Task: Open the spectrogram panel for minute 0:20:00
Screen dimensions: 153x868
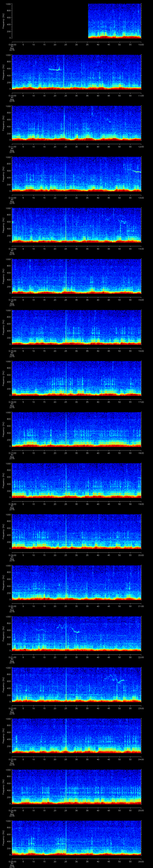Action: (x=77, y=582)
